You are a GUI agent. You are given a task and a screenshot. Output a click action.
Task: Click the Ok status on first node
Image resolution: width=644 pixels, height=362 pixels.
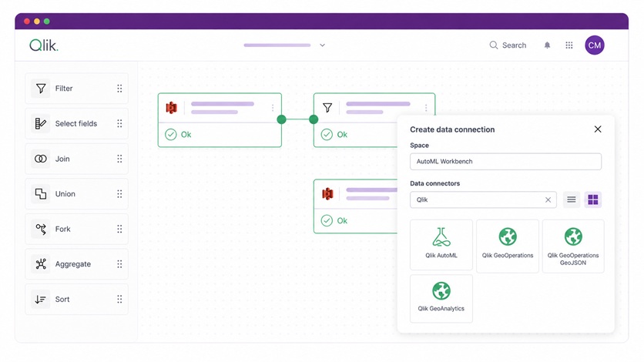pos(178,135)
